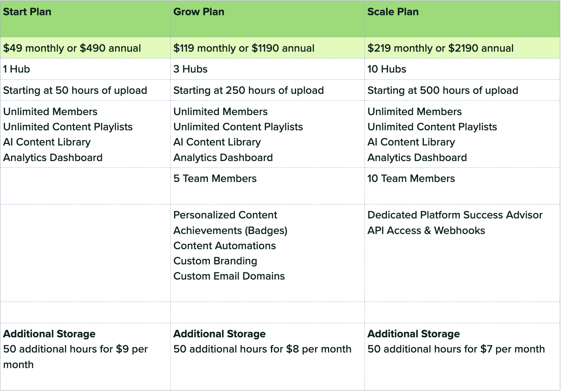Viewport: 561px width, 392px height.
Task: Click Starting at 500 hours of upload
Action: (x=443, y=90)
